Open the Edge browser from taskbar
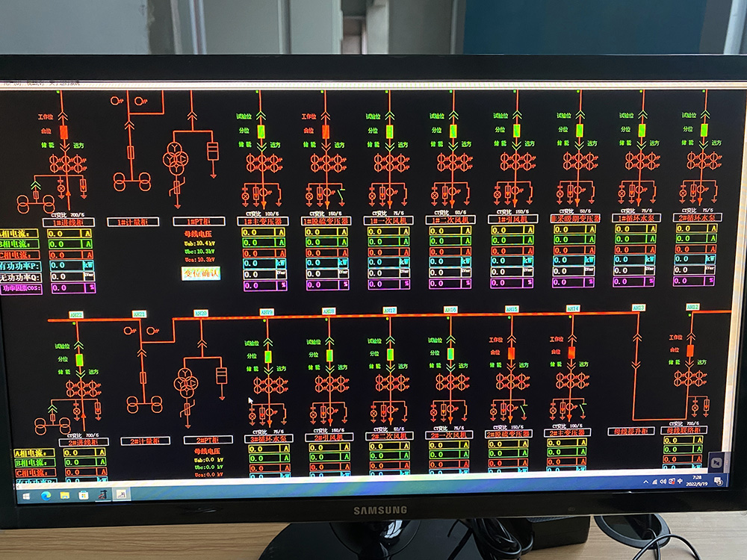 coord(46,494)
